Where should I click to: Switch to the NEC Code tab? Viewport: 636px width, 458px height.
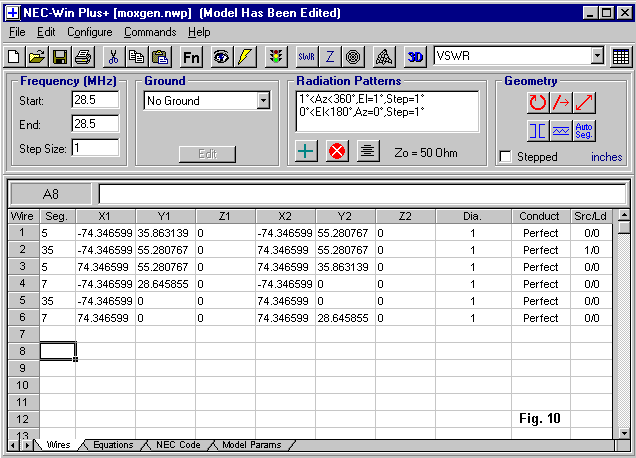[177, 445]
